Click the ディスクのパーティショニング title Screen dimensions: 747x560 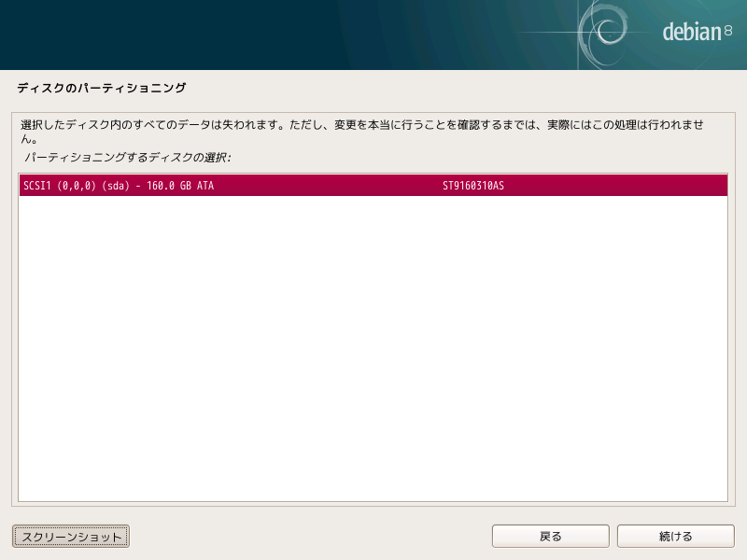(102, 89)
